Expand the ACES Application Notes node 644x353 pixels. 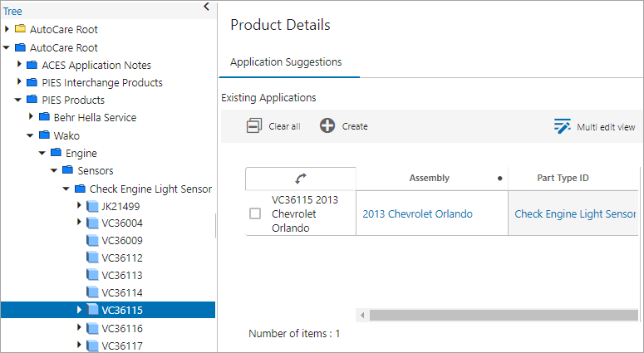tap(20, 65)
